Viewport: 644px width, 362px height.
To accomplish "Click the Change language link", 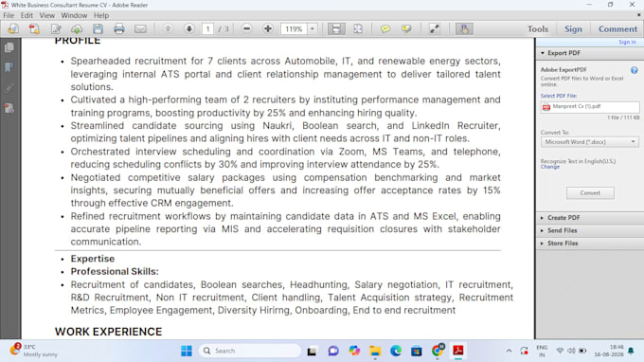I will point(550,167).
